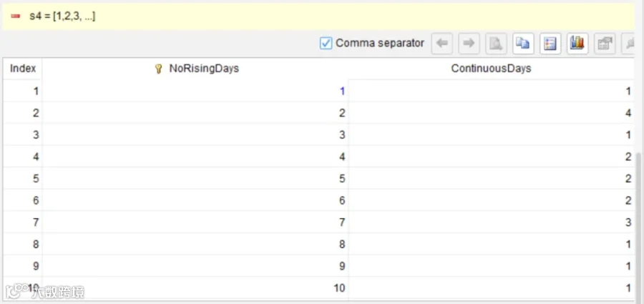This screenshot has width=644, height=304.
Task: Click the back arrow toolbar button
Action: click(442, 44)
